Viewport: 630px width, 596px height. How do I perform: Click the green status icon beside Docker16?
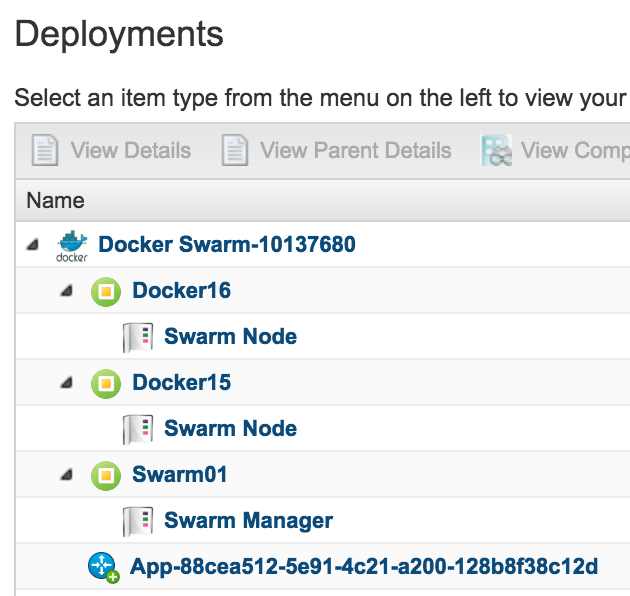pyautogui.click(x=105, y=291)
